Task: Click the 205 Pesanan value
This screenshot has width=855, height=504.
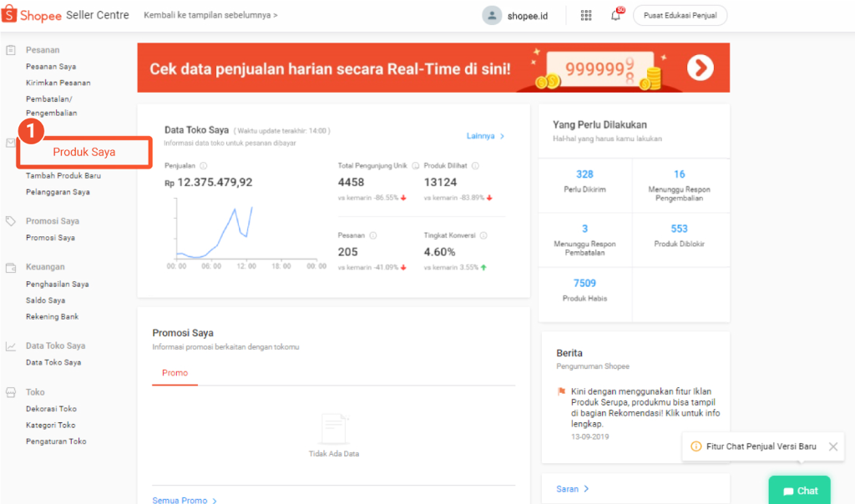Action: coord(347,252)
